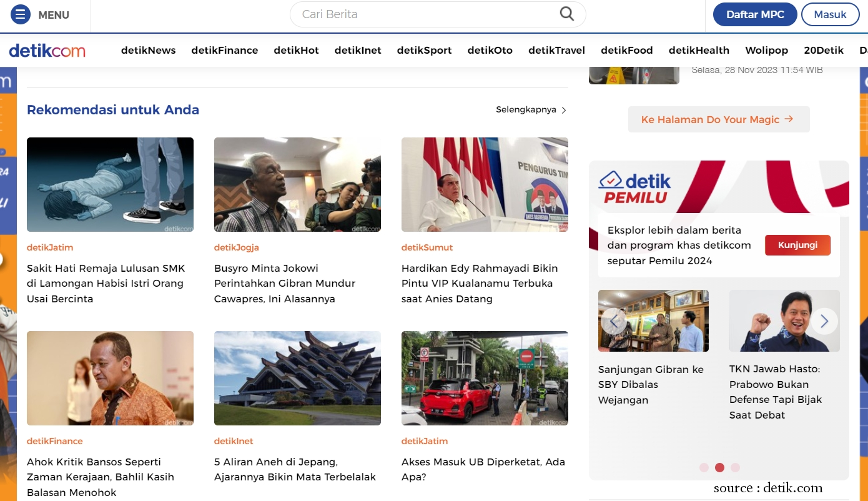Screen dimensions: 868x501
Task: Click the search magnifier icon
Action: coord(566,14)
